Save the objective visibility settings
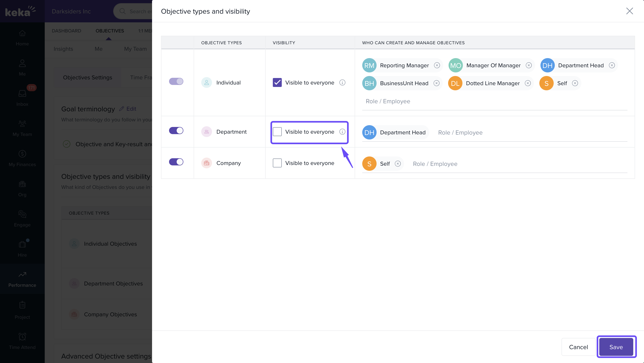Image resolution: width=644 pixels, height=363 pixels. point(616,347)
